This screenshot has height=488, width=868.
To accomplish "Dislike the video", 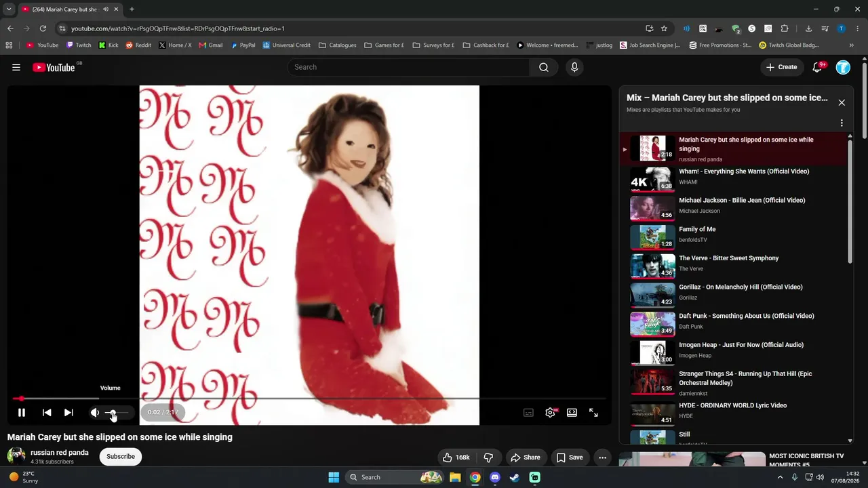I will click(488, 457).
